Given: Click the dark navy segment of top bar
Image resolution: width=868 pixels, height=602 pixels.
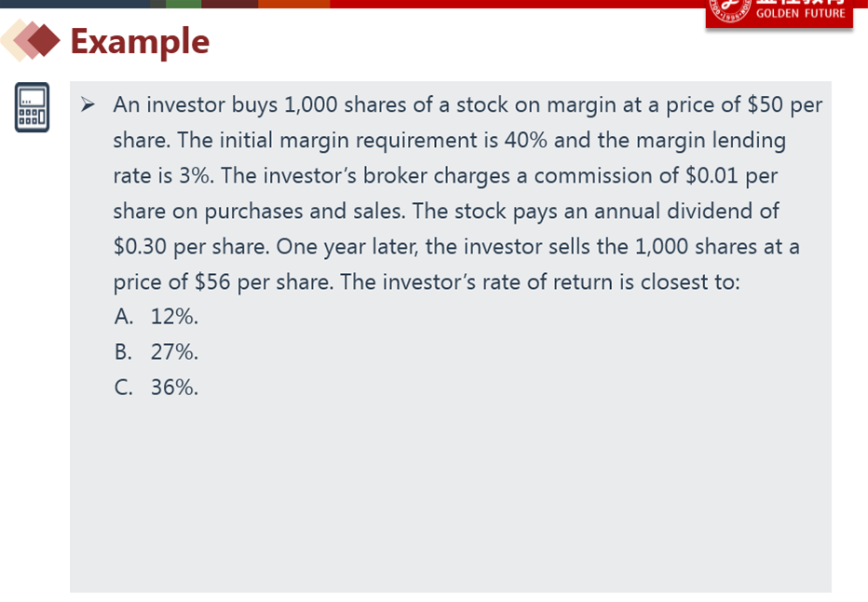Looking at the screenshot, I should [x=75, y=4].
